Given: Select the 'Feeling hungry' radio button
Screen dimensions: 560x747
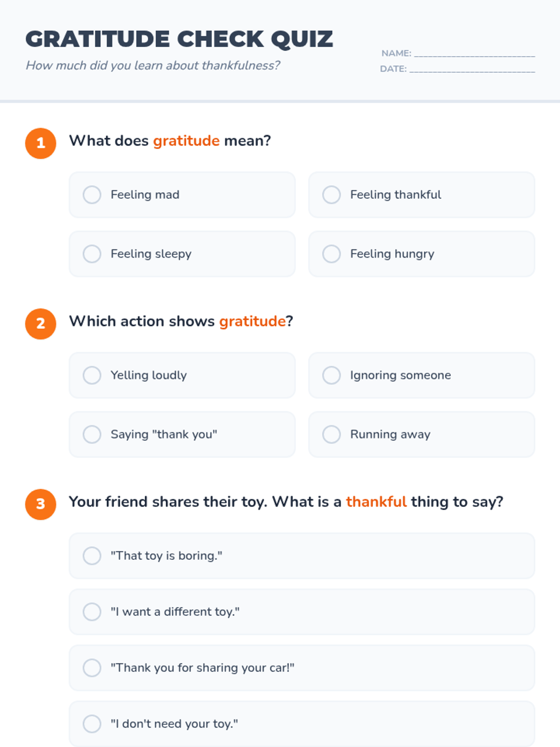Looking at the screenshot, I should (421, 254).
